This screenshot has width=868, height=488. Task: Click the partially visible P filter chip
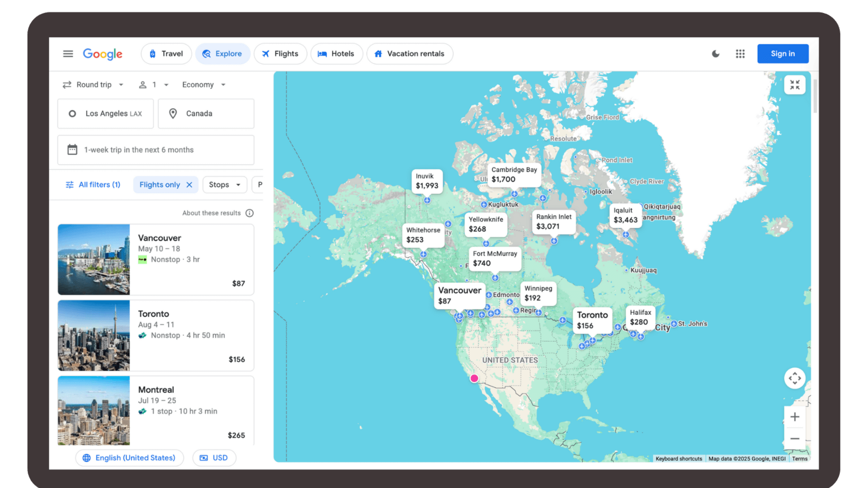pyautogui.click(x=259, y=184)
